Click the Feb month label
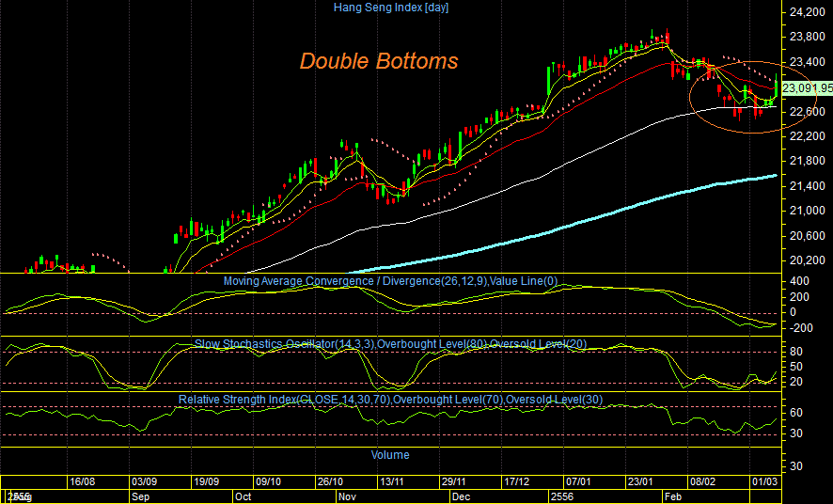Screen dimensions: 833x504 [x=673, y=497]
